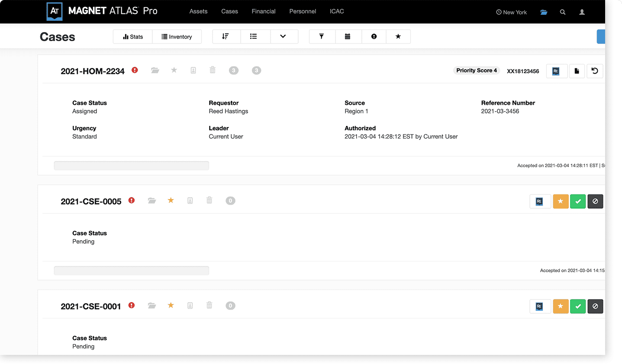Click trash icon on case 2021-CSE-0005
Screen dimensions: 622x364
point(209,200)
